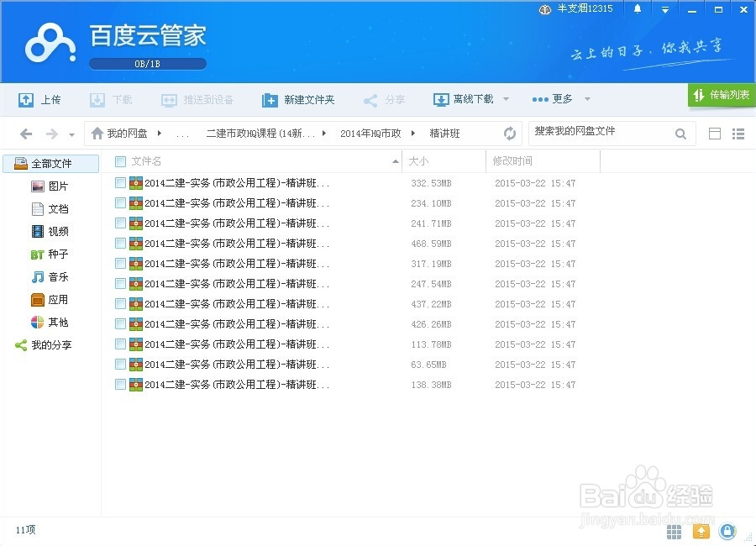The image size is (756, 546).
Task: Open Offline download (离线下载)
Action: 464,99
